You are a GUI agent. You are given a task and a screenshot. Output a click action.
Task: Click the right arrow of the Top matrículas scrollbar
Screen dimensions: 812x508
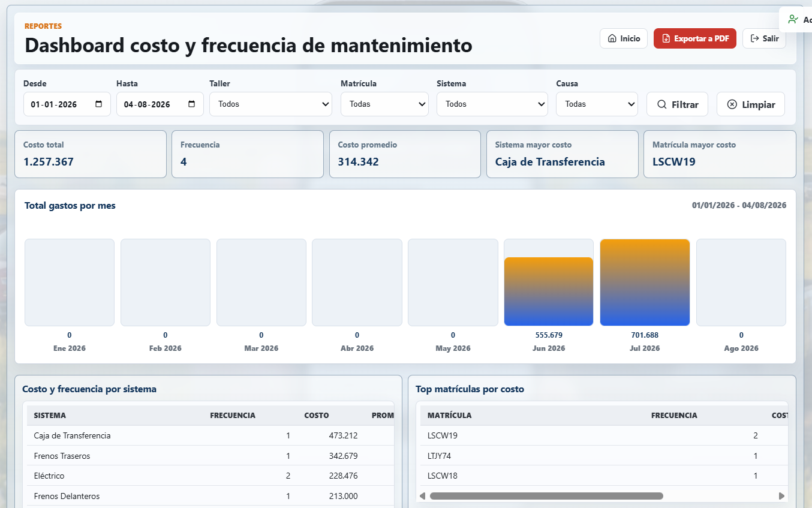pyautogui.click(x=781, y=496)
